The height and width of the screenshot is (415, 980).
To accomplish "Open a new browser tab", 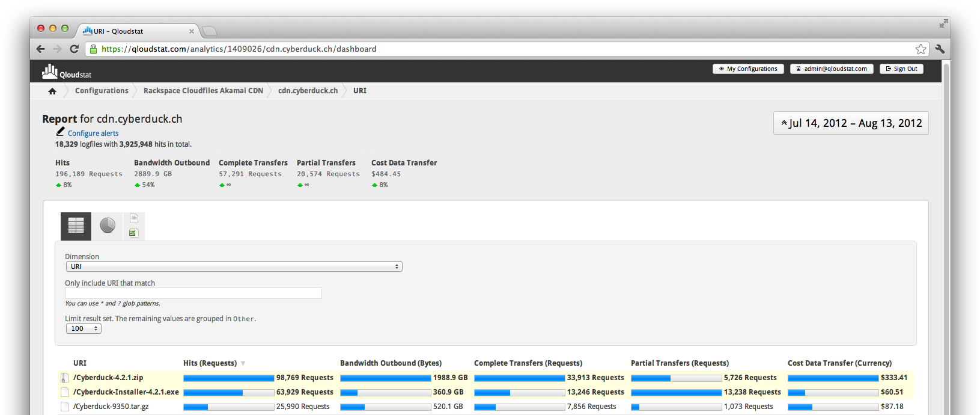I will pyautogui.click(x=209, y=31).
